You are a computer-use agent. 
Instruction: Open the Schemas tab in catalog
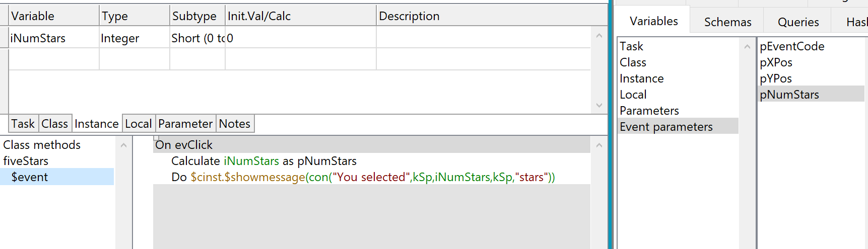[x=727, y=22]
